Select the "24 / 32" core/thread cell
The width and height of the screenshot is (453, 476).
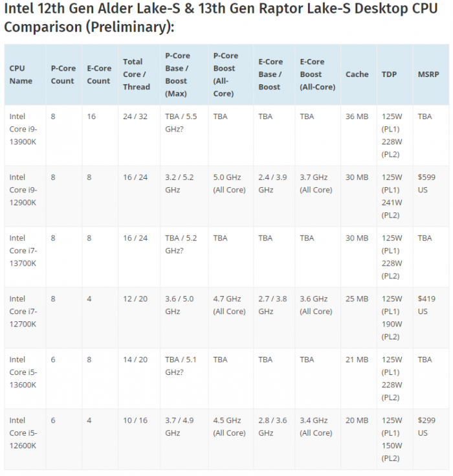point(135,117)
